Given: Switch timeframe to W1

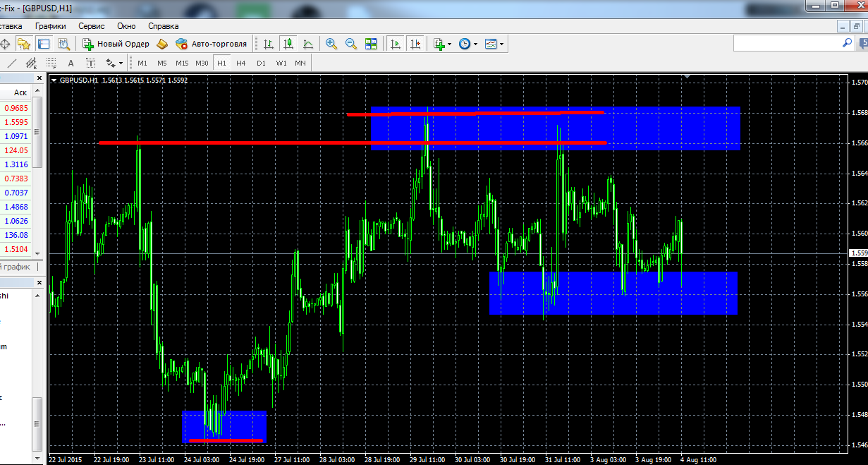Looking at the screenshot, I should pyautogui.click(x=281, y=63).
